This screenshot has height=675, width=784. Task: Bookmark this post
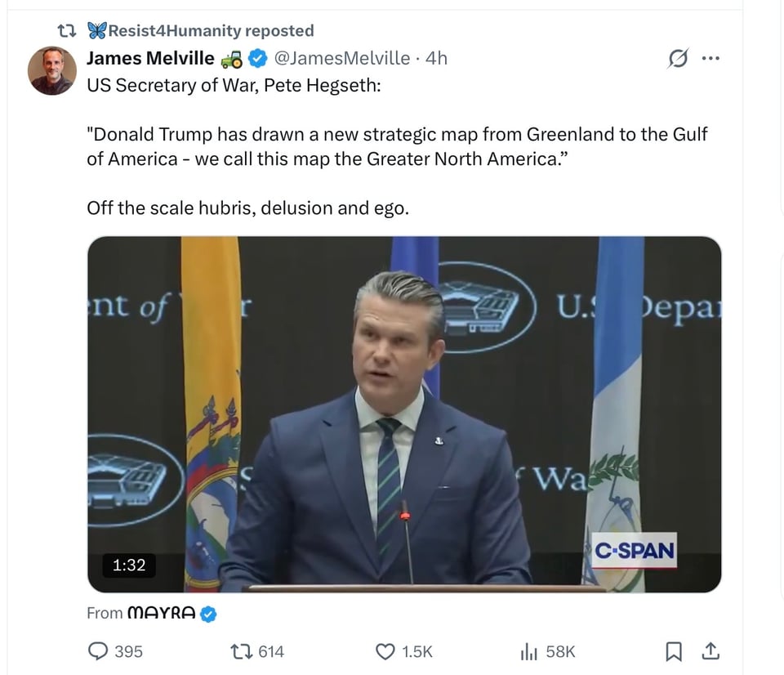pyautogui.click(x=674, y=651)
